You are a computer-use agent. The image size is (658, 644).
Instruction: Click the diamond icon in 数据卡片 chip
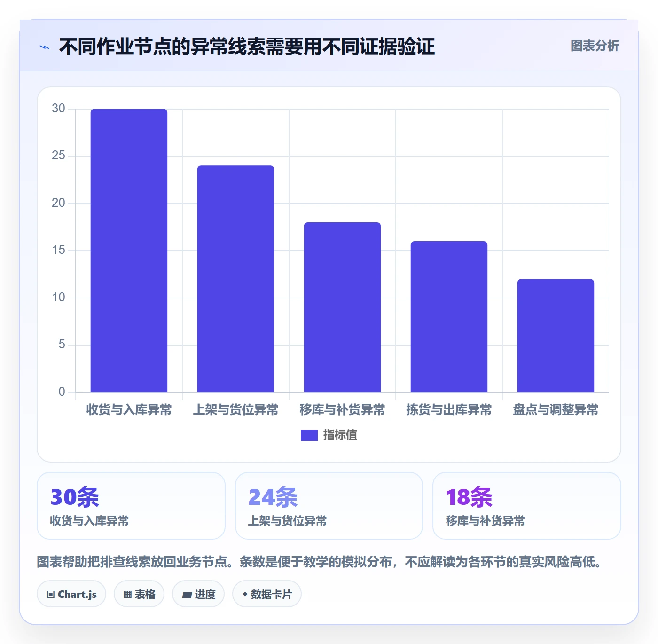pos(245,594)
